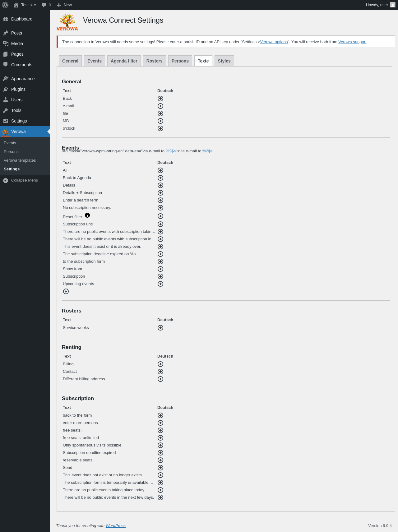Click the comments bubble in admin bar
Viewport: 398px width, 532px height.
46,5
